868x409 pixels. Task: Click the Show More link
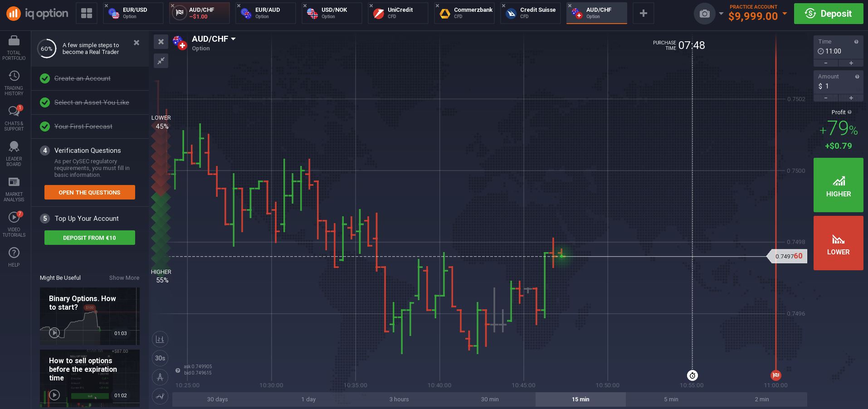124,278
